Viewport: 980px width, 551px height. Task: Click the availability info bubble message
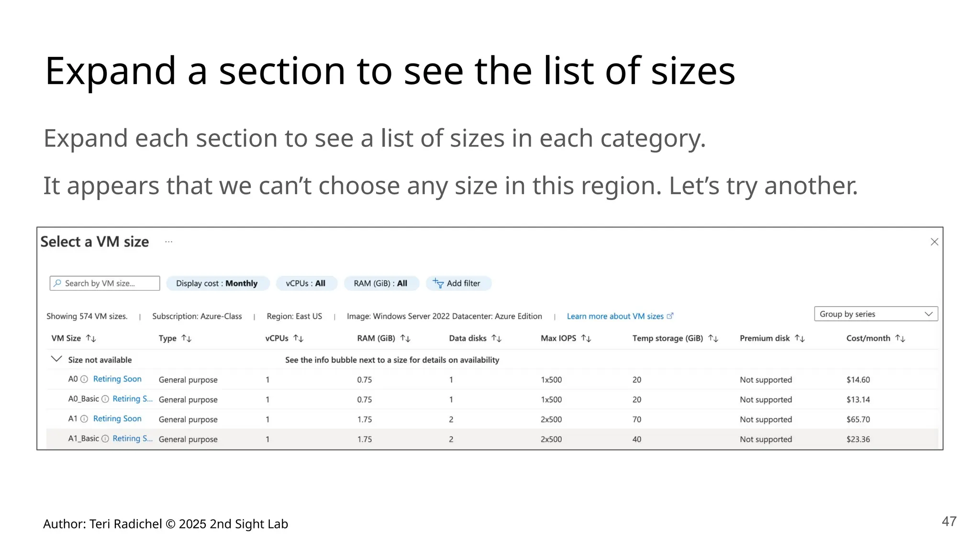click(x=392, y=360)
